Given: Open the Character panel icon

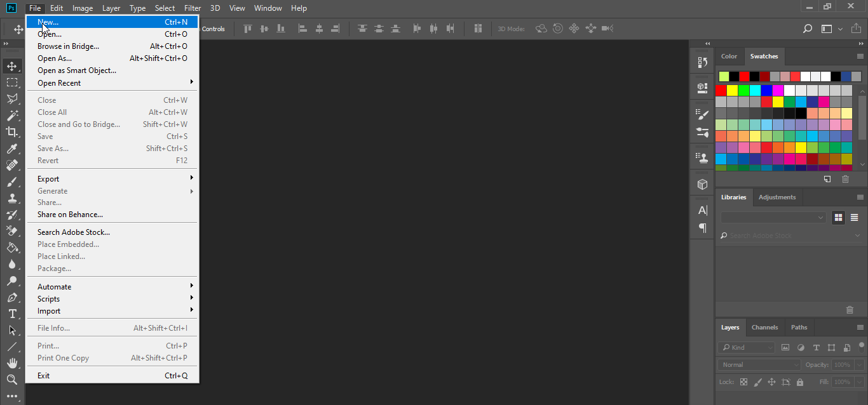Looking at the screenshot, I should point(702,210).
